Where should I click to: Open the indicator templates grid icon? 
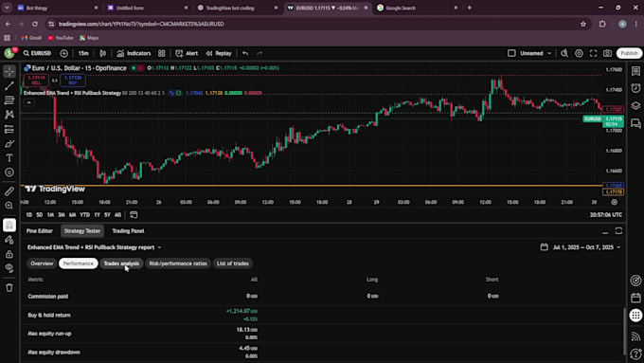coord(162,53)
